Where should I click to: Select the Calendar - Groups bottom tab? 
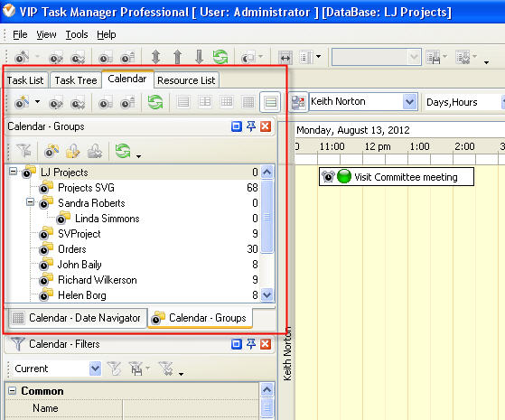pyautogui.click(x=200, y=318)
